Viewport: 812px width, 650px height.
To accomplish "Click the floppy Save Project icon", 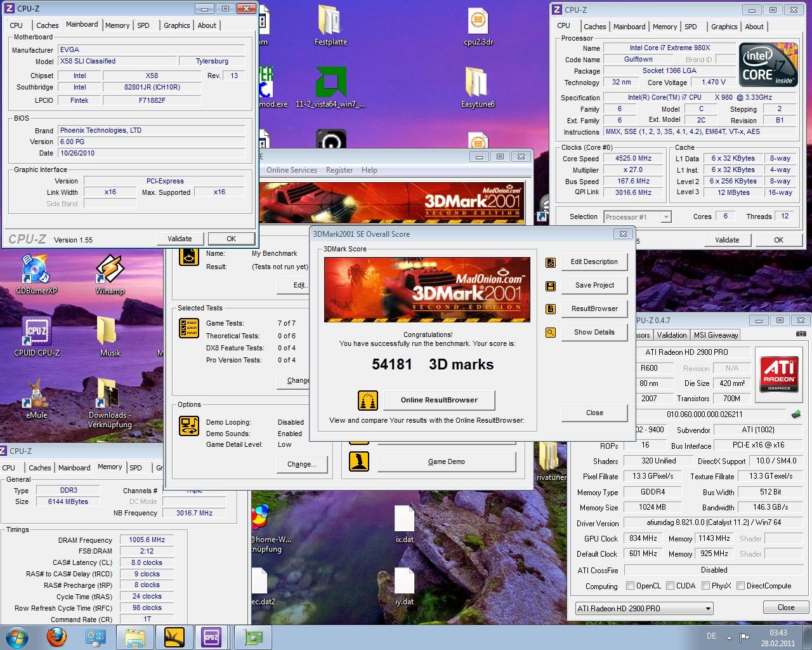I will [x=550, y=286].
